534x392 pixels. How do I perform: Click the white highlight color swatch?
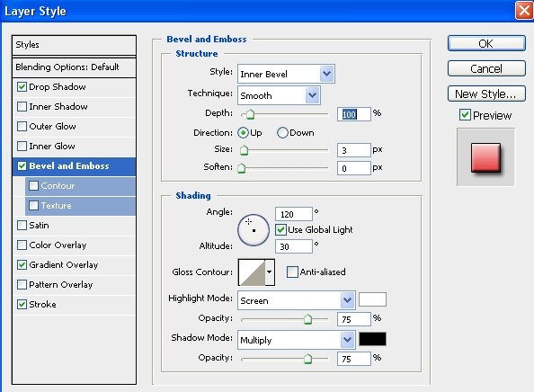(x=372, y=299)
